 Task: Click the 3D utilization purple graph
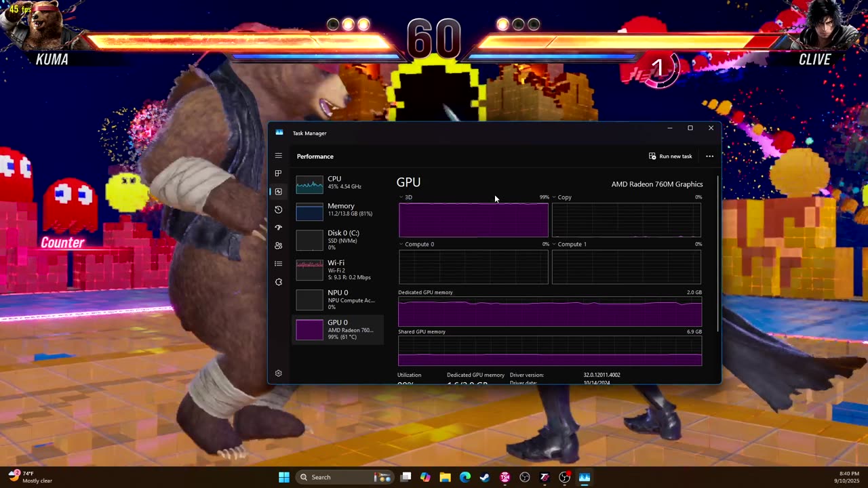[x=473, y=220]
